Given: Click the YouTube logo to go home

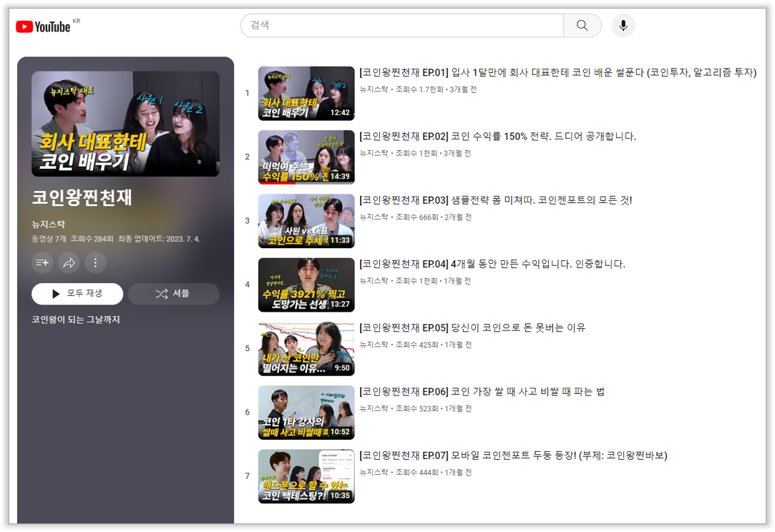Looking at the screenshot, I should point(43,26).
